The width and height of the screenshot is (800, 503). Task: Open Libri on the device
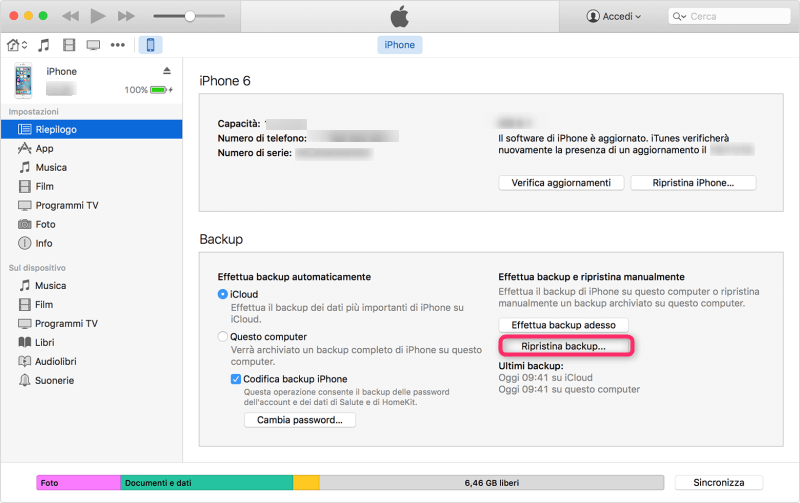[91, 342]
